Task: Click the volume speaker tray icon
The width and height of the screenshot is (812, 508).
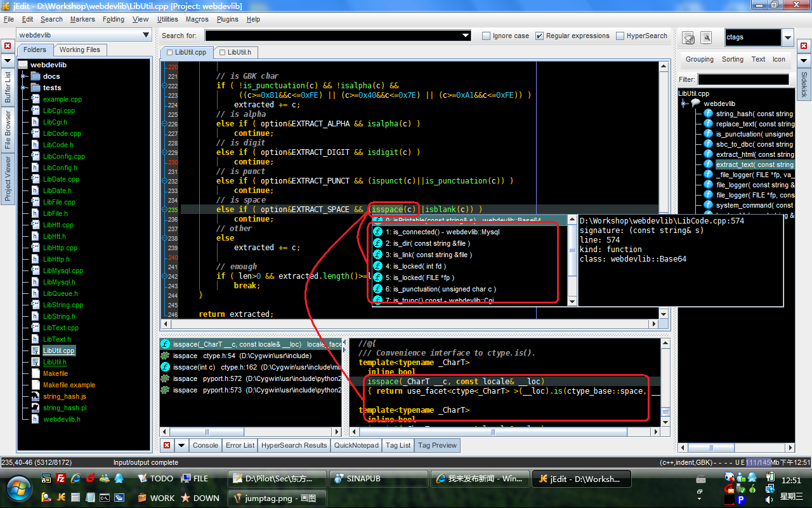Action: pyautogui.click(x=769, y=500)
